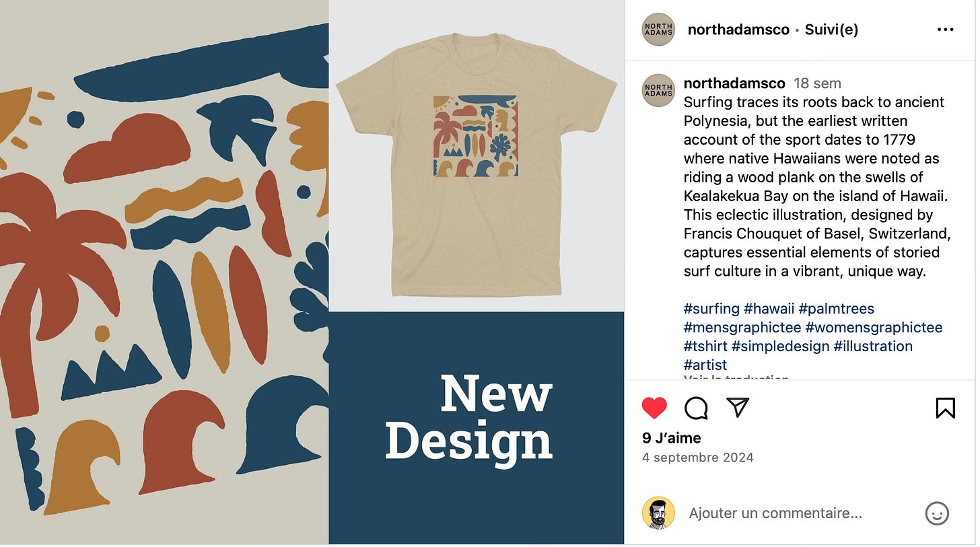Save post with the bookmark icon
Viewport: 980px width, 547px height.
(946, 408)
